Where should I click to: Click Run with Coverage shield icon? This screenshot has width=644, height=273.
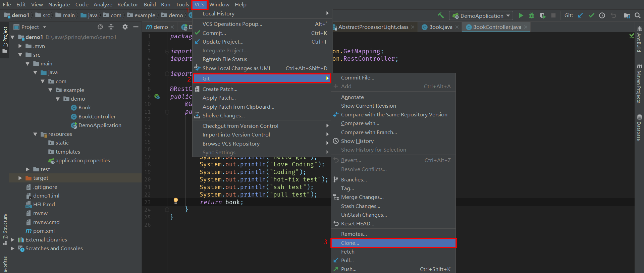coord(542,15)
